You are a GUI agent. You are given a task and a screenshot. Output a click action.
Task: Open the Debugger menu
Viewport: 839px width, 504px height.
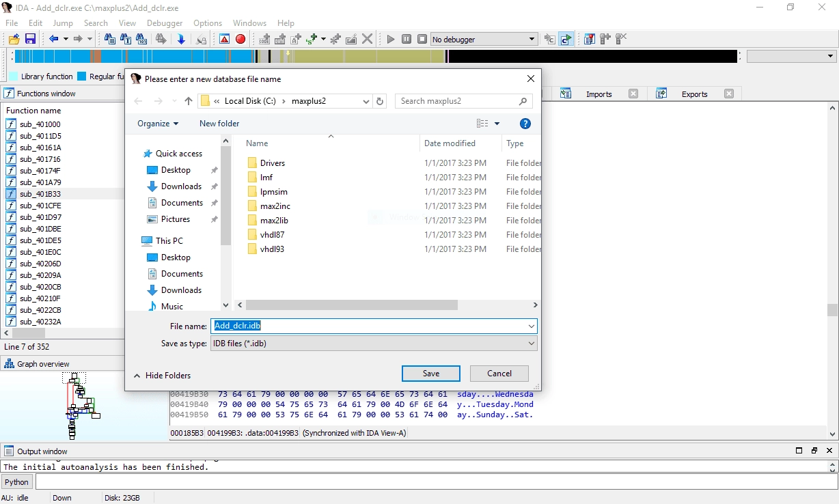pos(165,23)
